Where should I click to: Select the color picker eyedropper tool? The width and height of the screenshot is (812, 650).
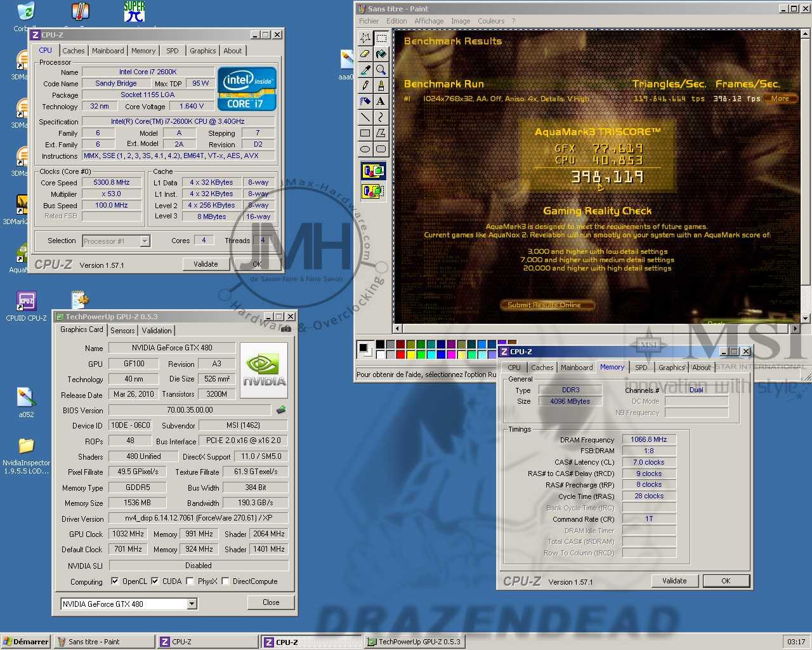click(365, 70)
